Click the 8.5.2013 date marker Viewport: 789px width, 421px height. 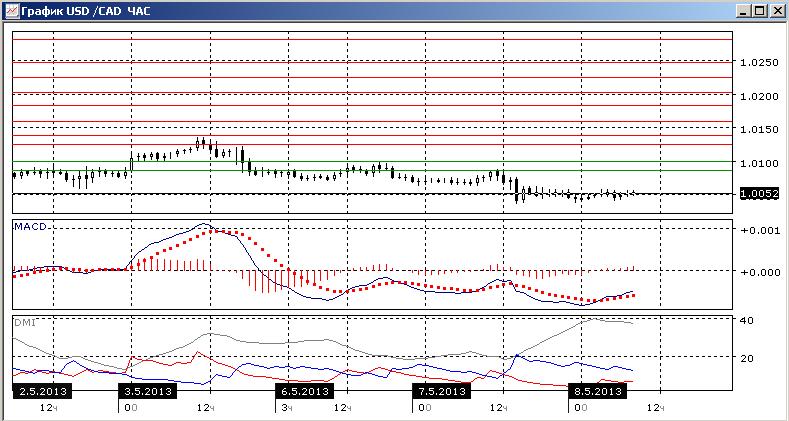[598, 391]
